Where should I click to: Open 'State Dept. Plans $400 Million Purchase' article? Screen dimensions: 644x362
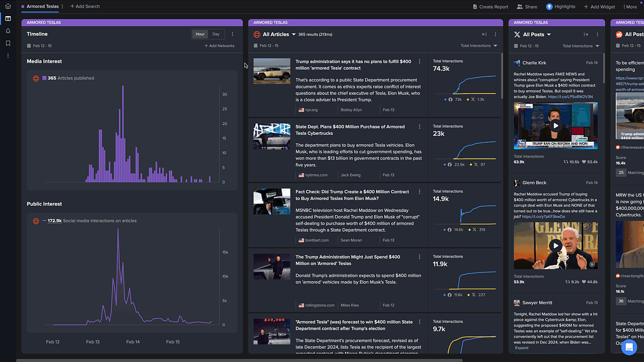(x=350, y=130)
